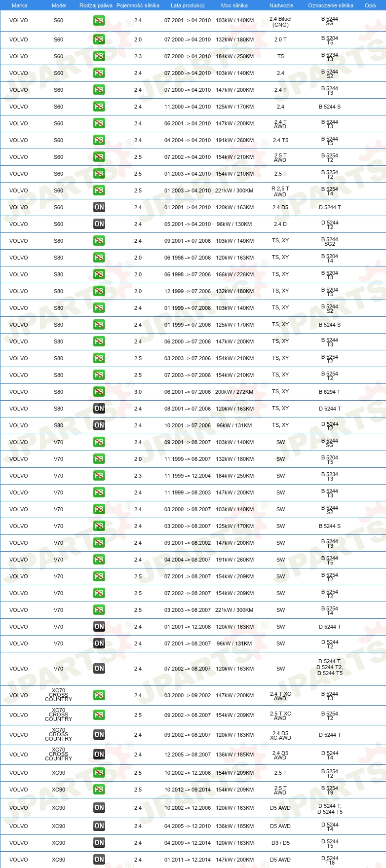
Task: Click the Pojemność silnika column header
Action: tap(138, 5)
